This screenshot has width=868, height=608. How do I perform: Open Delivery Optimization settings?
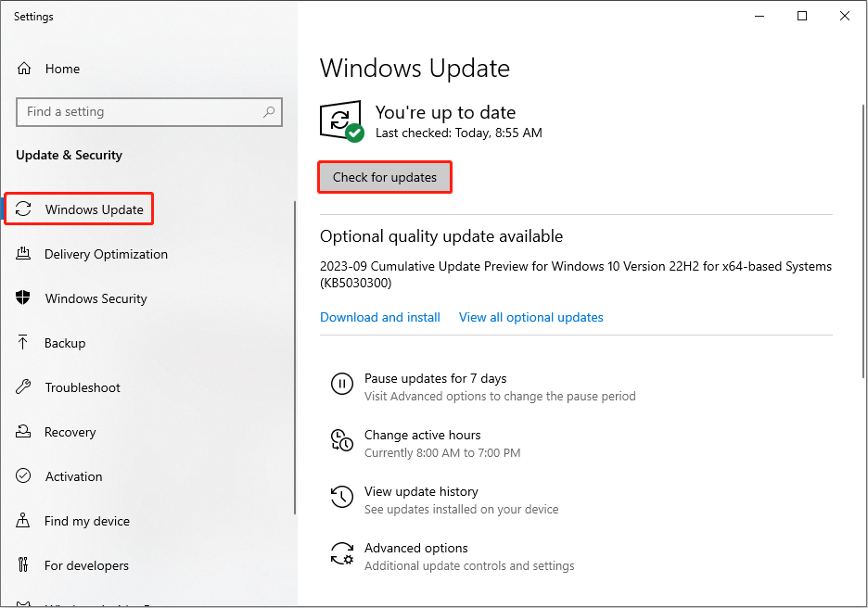click(x=106, y=254)
